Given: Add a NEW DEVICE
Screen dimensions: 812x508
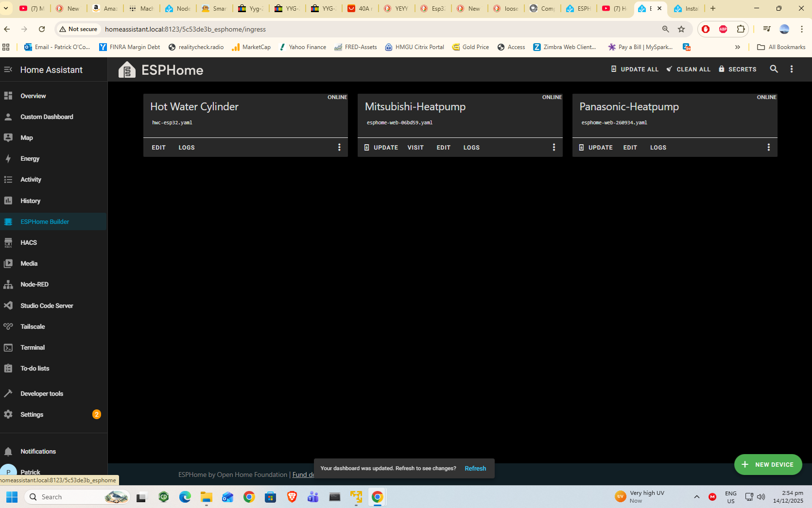Looking at the screenshot, I should (x=768, y=465).
